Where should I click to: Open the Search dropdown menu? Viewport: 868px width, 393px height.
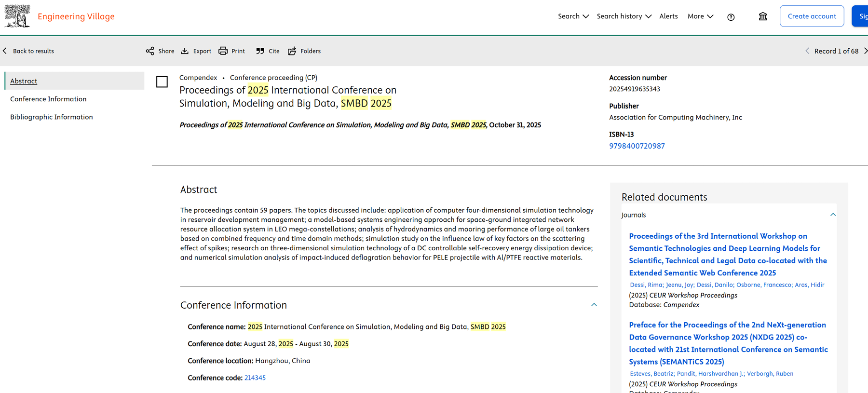click(x=573, y=16)
